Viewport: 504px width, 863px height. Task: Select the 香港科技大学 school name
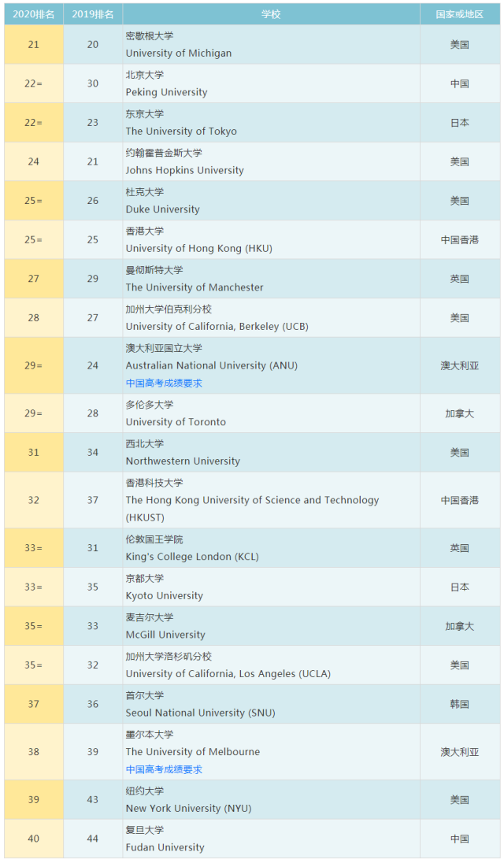[154, 483]
